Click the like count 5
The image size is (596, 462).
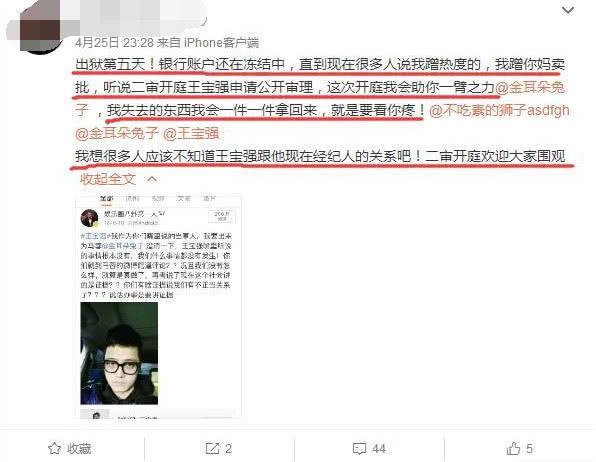pos(529,449)
